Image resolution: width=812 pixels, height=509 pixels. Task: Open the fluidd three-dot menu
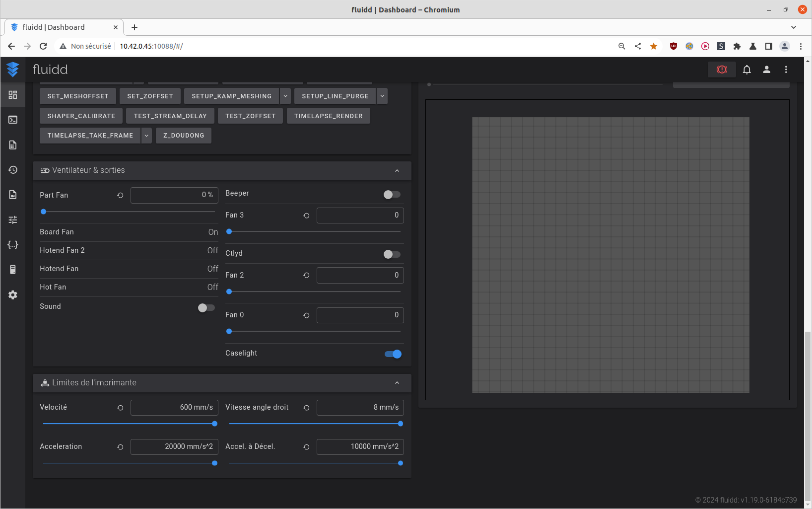[x=786, y=70]
